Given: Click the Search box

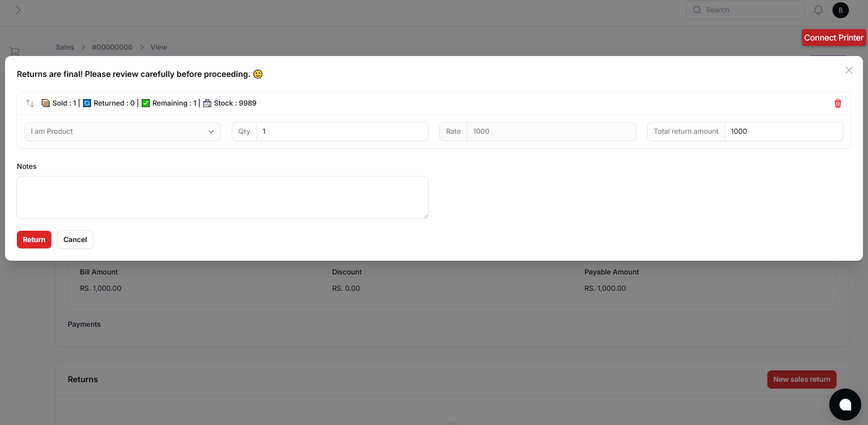Looking at the screenshot, I should (745, 10).
